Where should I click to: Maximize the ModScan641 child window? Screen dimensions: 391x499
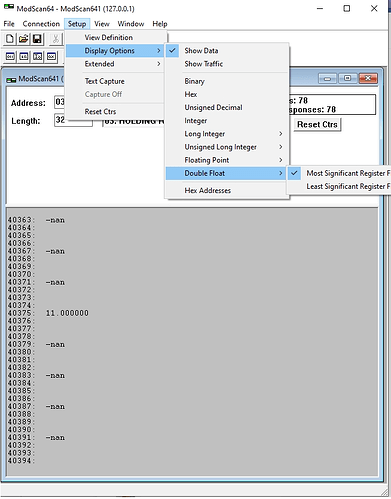[x=347, y=78]
